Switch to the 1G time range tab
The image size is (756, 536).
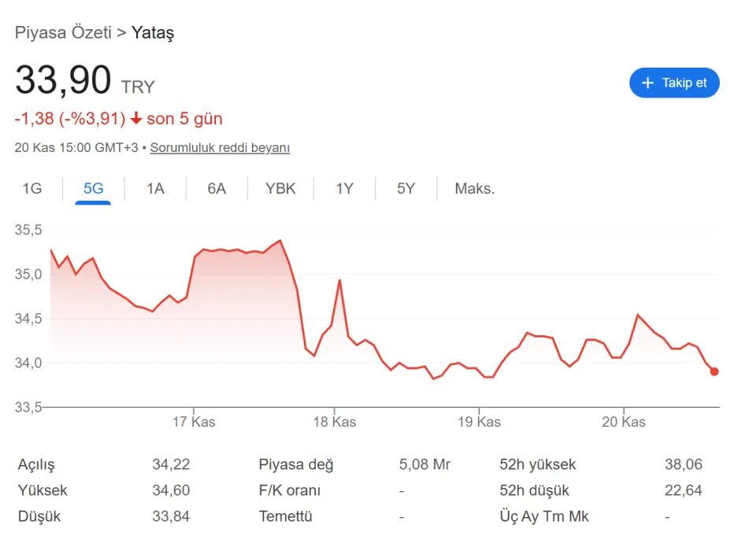[31, 189]
